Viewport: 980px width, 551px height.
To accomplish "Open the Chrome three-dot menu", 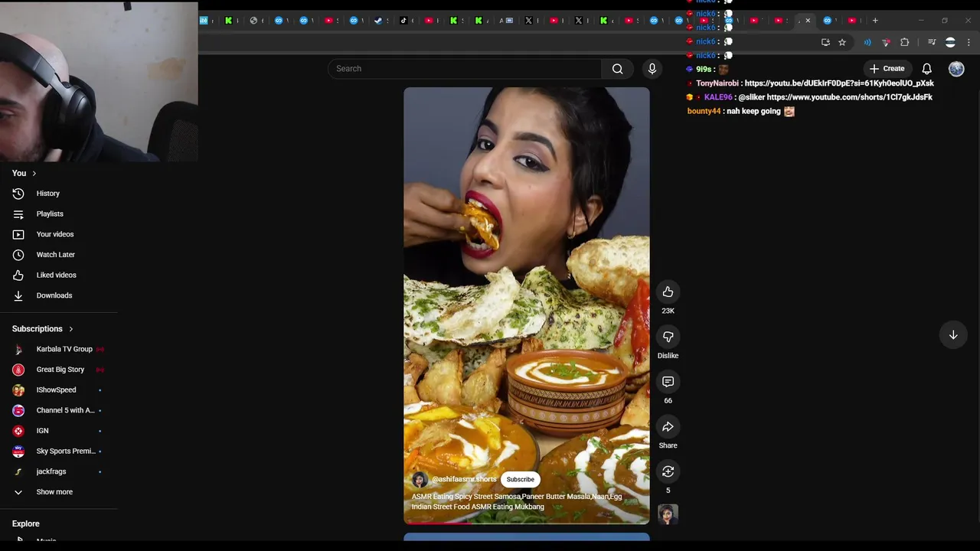I will coord(969,42).
